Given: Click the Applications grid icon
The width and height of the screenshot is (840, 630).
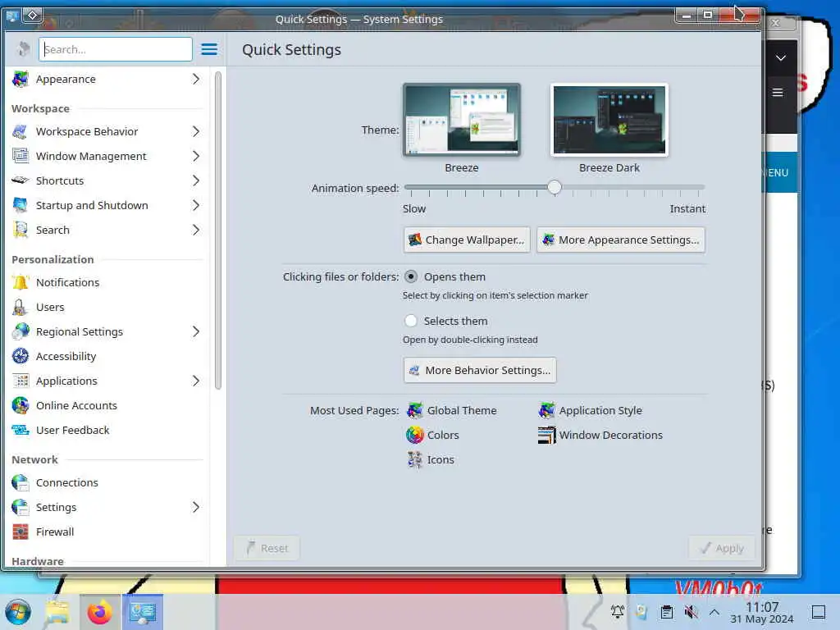Looking at the screenshot, I should [x=21, y=381].
